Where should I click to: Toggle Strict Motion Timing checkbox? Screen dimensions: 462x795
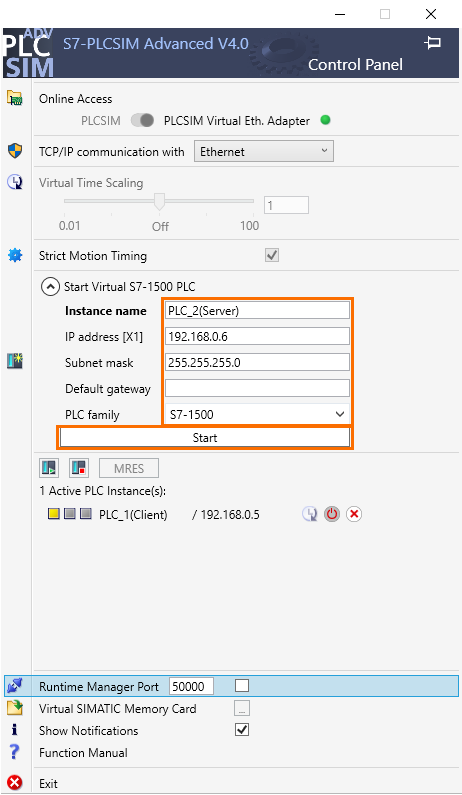(272, 255)
